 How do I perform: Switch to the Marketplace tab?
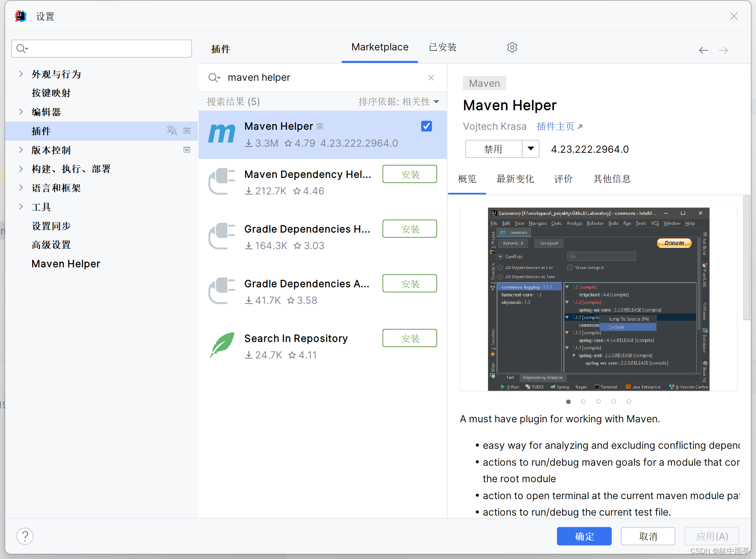pos(380,47)
